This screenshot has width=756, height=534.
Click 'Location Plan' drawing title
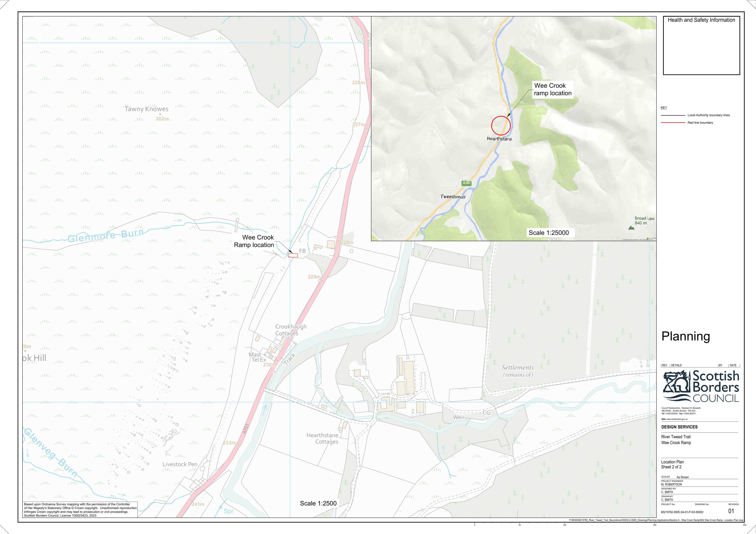tap(672, 462)
